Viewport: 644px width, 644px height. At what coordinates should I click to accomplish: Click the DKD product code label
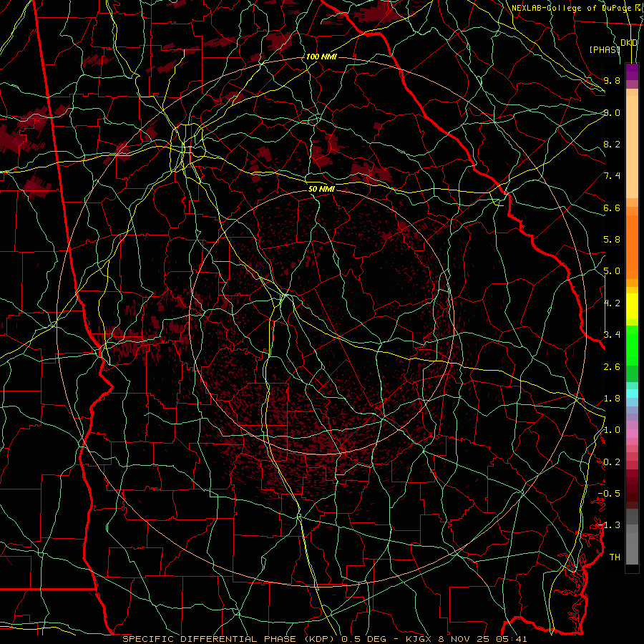pos(629,43)
